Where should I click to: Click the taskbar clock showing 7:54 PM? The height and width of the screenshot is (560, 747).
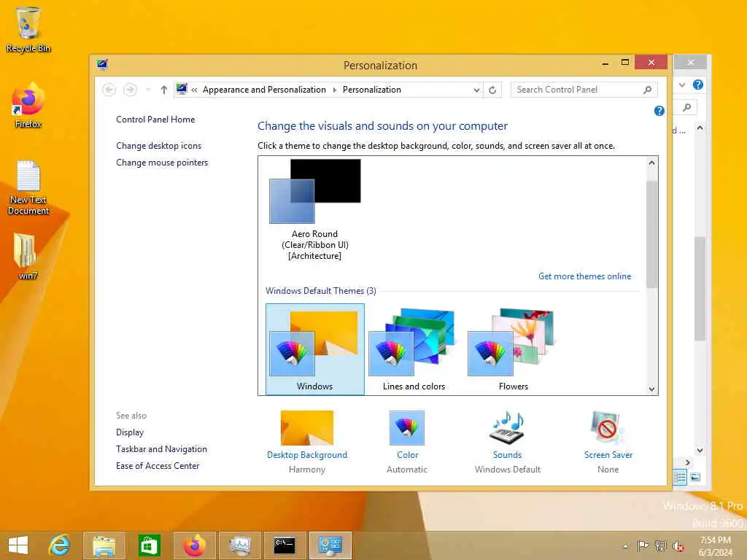coord(715,546)
